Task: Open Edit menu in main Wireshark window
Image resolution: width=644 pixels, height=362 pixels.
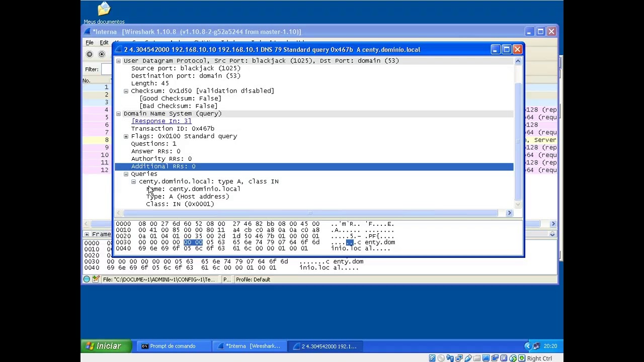Action: (104, 43)
